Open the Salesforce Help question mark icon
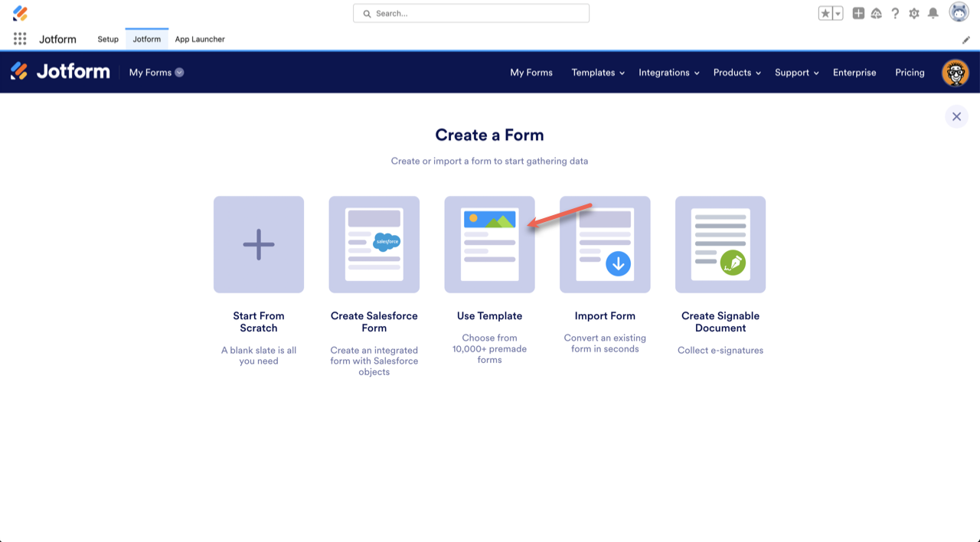Viewport: 980px width, 542px height. (x=895, y=13)
